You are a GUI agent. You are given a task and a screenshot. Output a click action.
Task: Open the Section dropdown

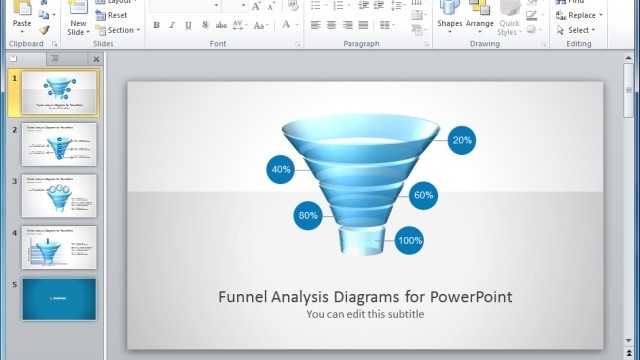(138, 30)
